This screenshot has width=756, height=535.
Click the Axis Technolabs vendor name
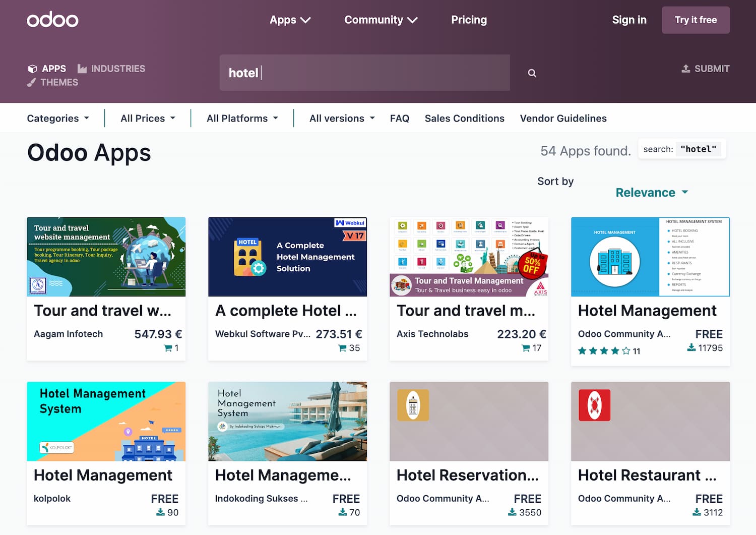point(432,334)
